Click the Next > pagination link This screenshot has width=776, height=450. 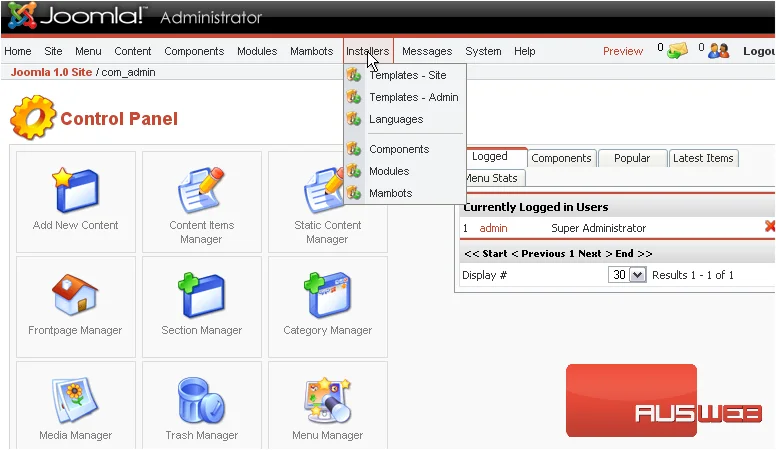click(x=595, y=253)
